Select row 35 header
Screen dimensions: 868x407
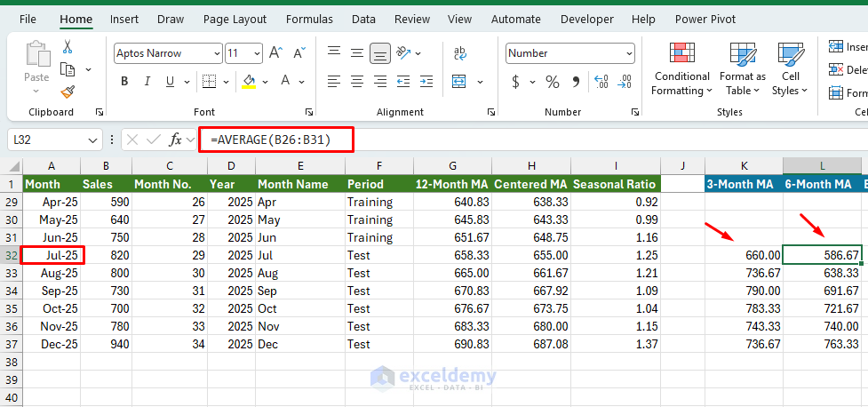[x=12, y=308]
